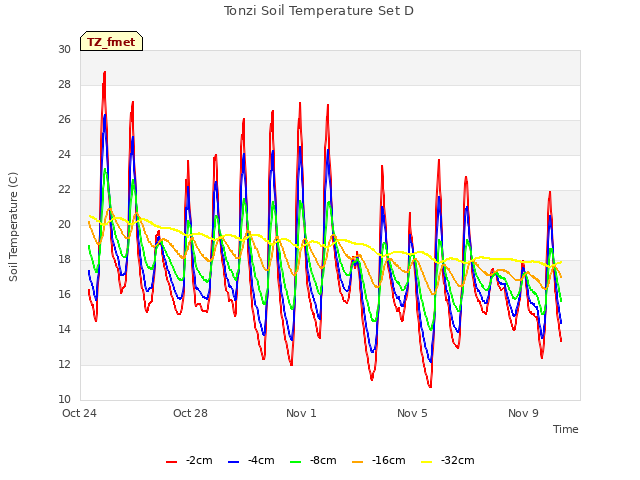This screenshot has height=480, width=640.
Task: Click the lowest red trough near 11 degrees
Action: coord(430,386)
